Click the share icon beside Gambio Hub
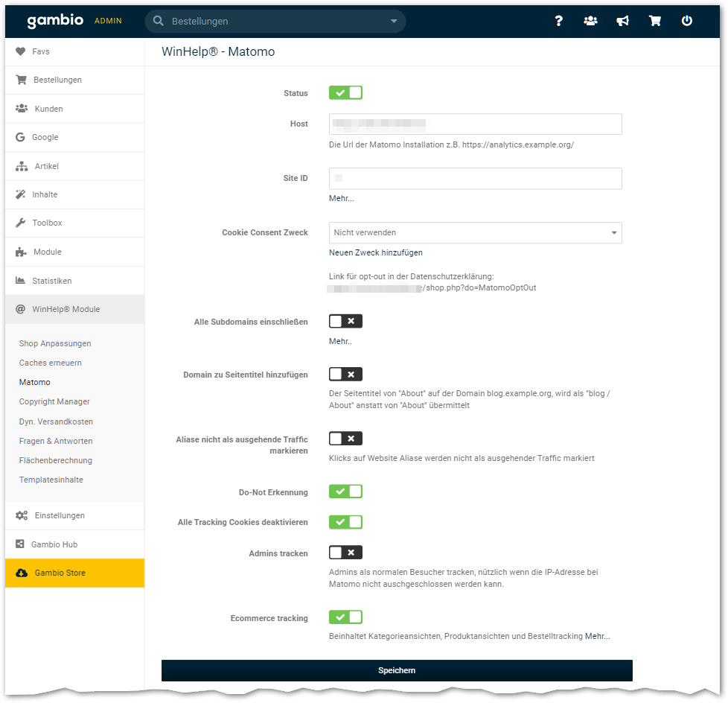Screen dimensions: 728x703 coord(20,544)
